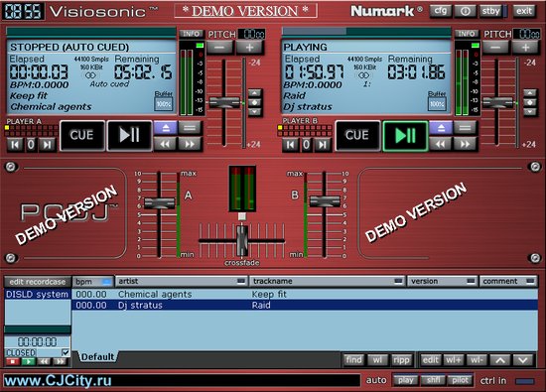Click Player B pitch bend up arrow
Image resolution: width=546 pixels, height=392 pixels.
click(530, 93)
